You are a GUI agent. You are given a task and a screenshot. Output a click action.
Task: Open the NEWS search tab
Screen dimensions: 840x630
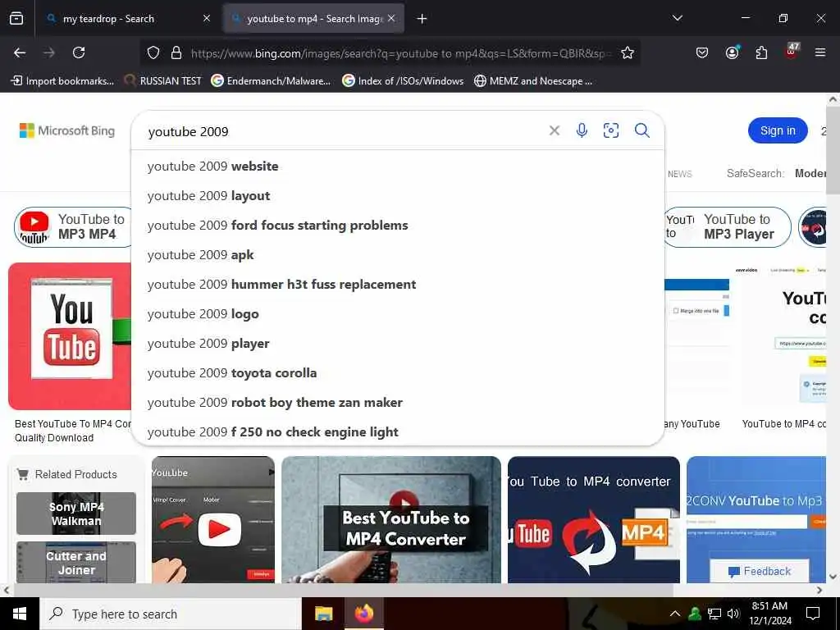coord(679,174)
